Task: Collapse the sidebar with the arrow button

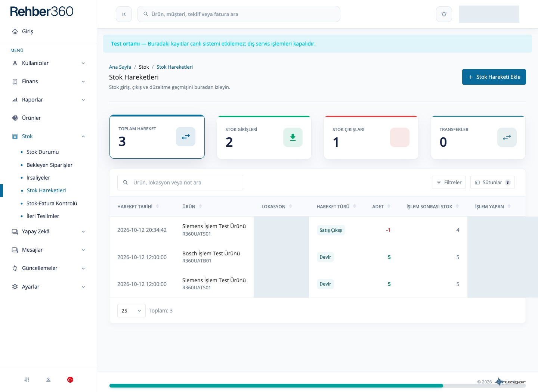Action: tap(124, 14)
